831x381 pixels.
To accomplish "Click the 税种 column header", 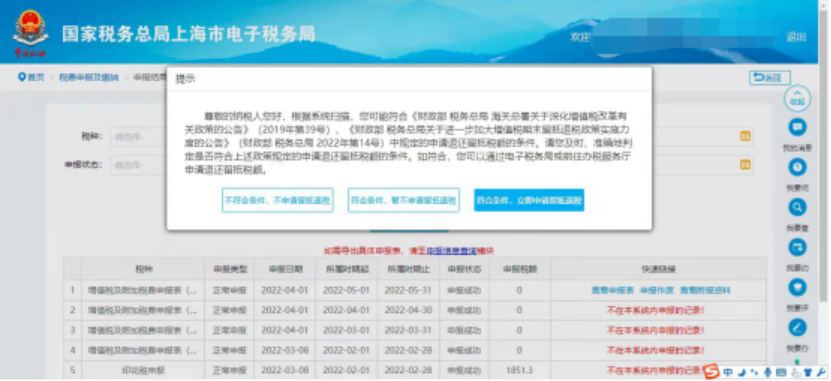I will pos(143,269).
